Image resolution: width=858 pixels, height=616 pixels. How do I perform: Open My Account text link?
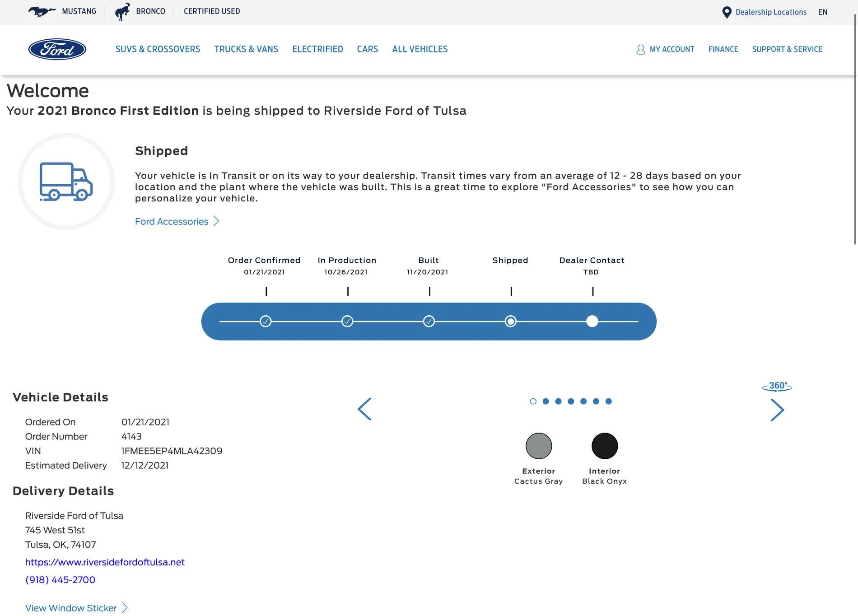click(672, 49)
